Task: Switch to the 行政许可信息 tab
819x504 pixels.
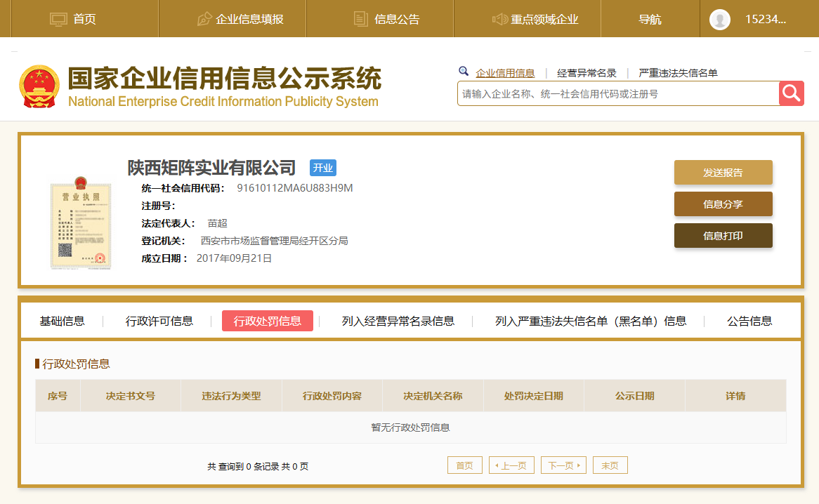Action: pos(159,321)
